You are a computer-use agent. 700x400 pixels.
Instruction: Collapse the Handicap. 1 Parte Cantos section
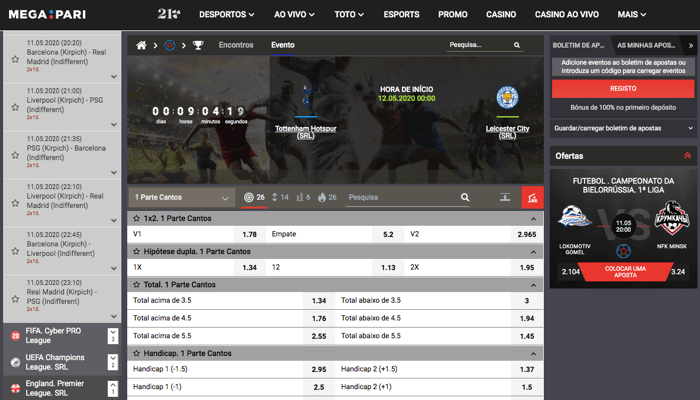pyautogui.click(x=533, y=354)
